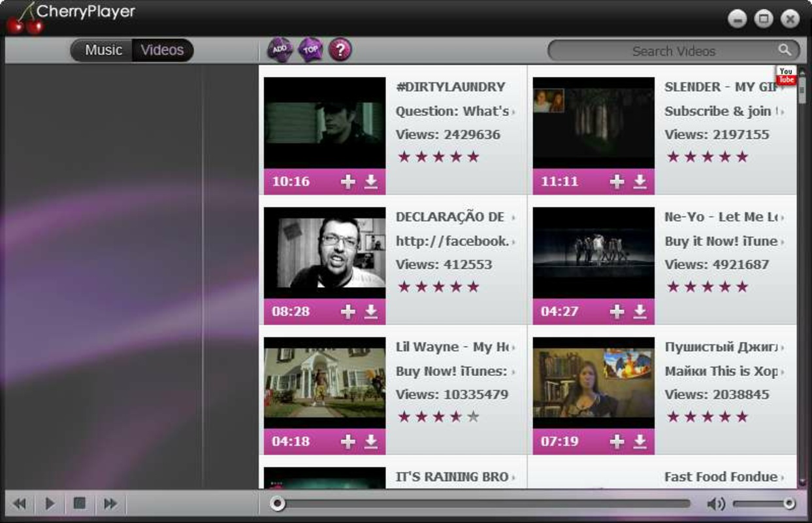Click the play button
The image size is (812, 523).
tap(50, 504)
